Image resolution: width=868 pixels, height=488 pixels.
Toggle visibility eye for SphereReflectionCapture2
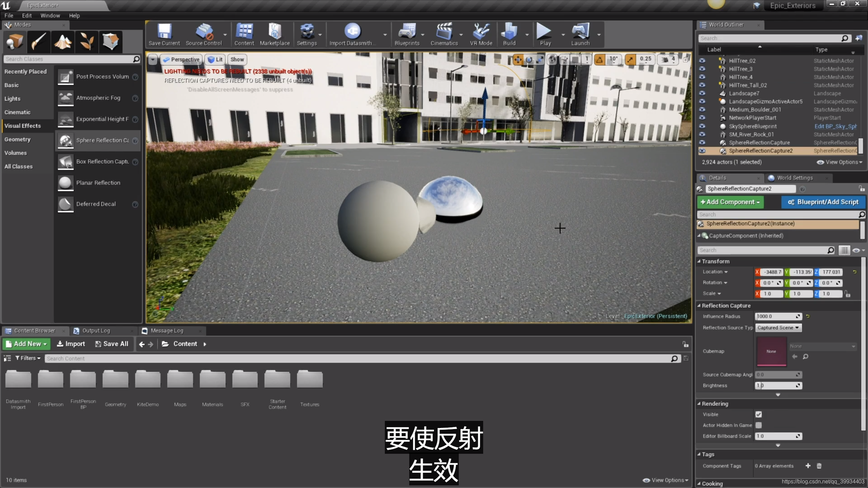coord(702,151)
